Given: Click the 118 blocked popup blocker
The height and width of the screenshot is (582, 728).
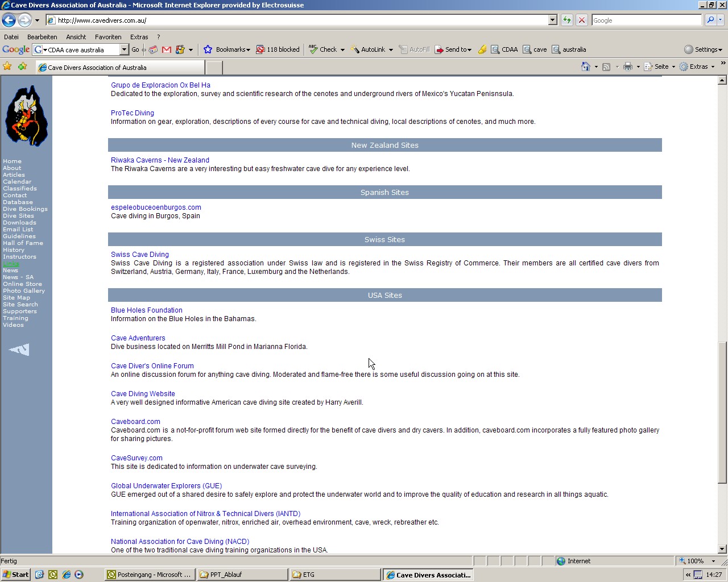Looking at the screenshot, I should [x=278, y=49].
